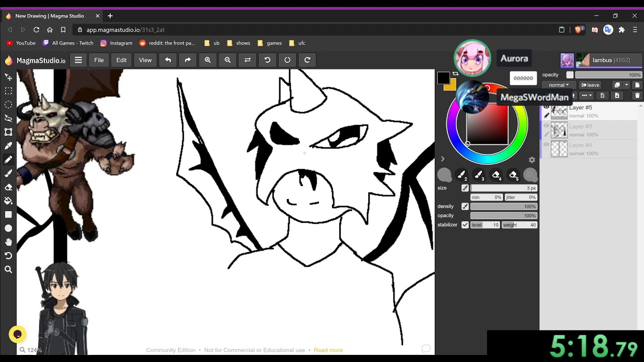Select the rectangle selection tool
Viewport: 644px width, 362px height.
coord(9,91)
